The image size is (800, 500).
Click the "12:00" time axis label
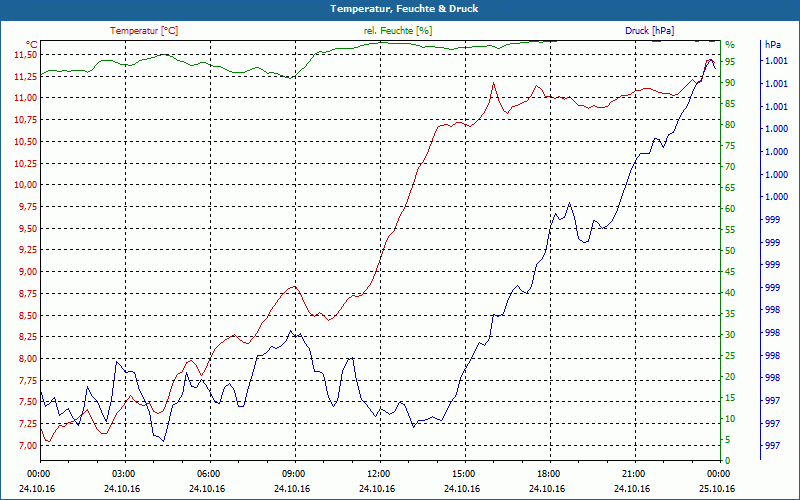[x=378, y=473]
